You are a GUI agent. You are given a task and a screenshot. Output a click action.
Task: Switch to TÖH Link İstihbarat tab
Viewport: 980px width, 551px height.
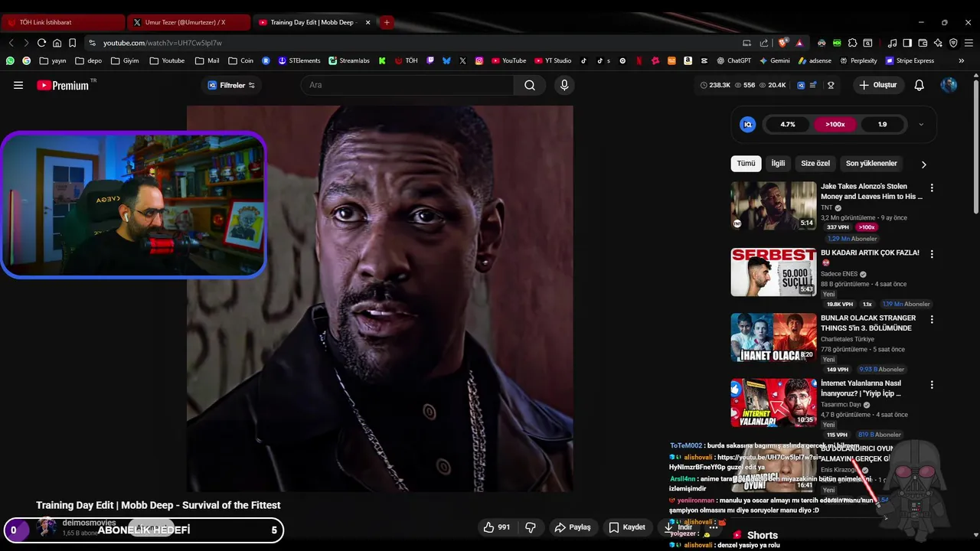coord(63,22)
